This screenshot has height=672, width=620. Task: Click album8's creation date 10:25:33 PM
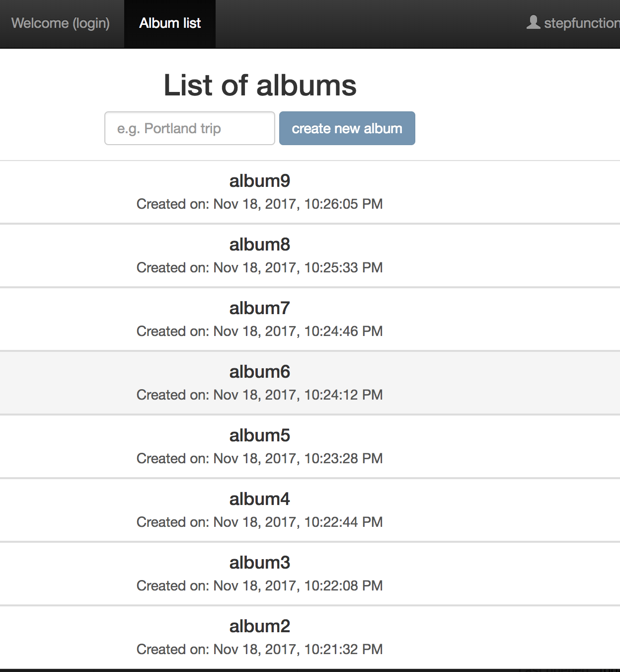coord(260,268)
